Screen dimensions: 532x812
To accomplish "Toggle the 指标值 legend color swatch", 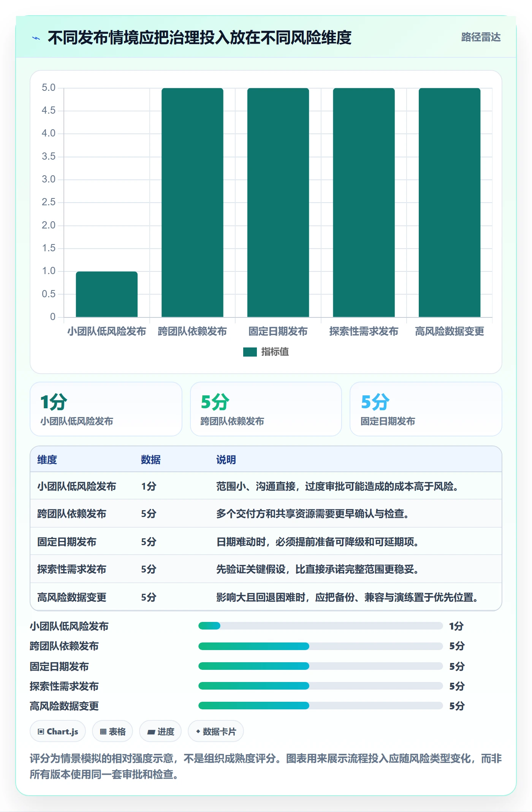I will (250, 352).
